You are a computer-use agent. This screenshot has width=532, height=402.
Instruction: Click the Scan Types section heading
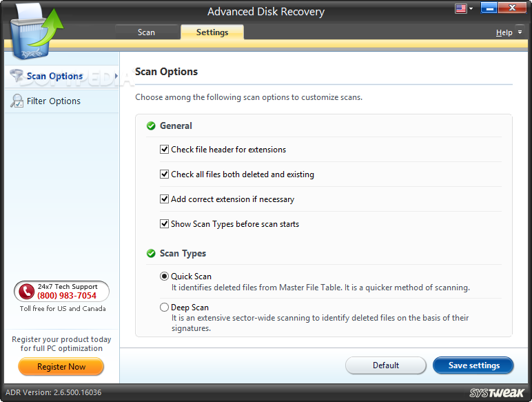[183, 254]
